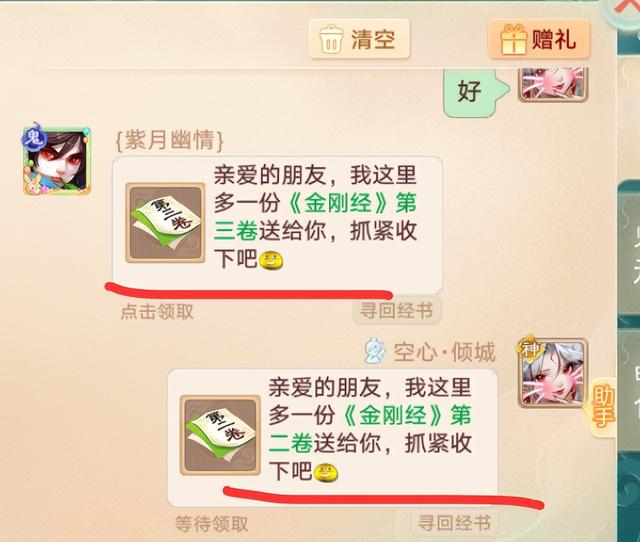The height and width of the screenshot is (542, 640).
Task: Click the trash can icon on 清空
Action: (x=331, y=39)
